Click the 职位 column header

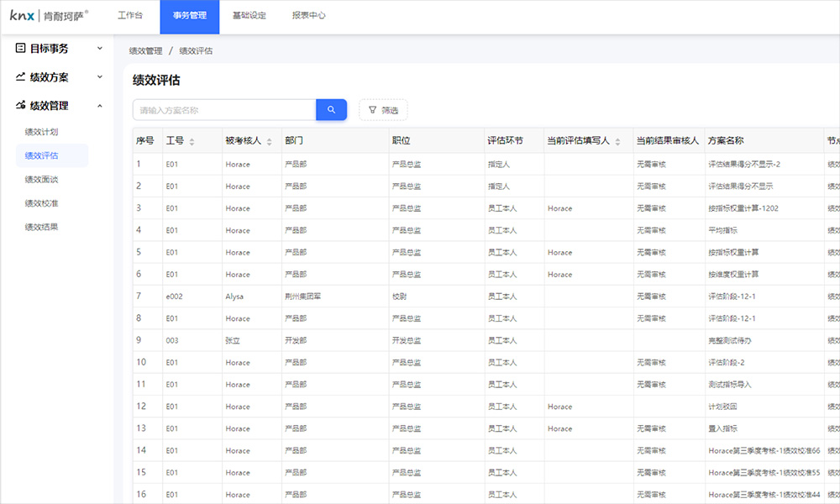pyautogui.click(x=402, y=140)
